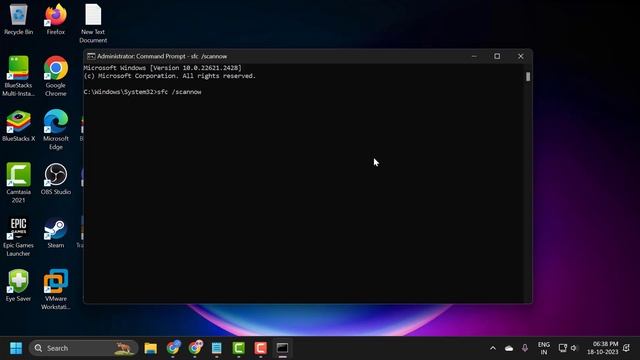
Task: Click the taskbar Search box
Action: 83,348
